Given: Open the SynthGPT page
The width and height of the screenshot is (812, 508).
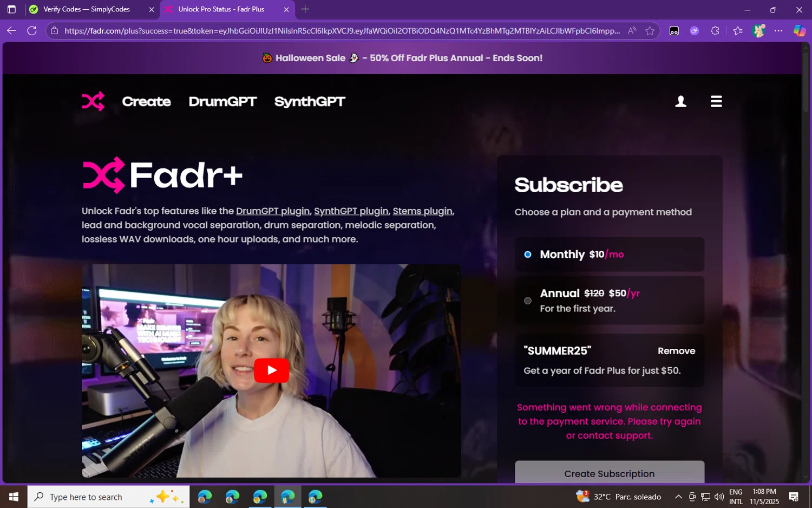Looking at the screenshot, I should click(310, 101).
